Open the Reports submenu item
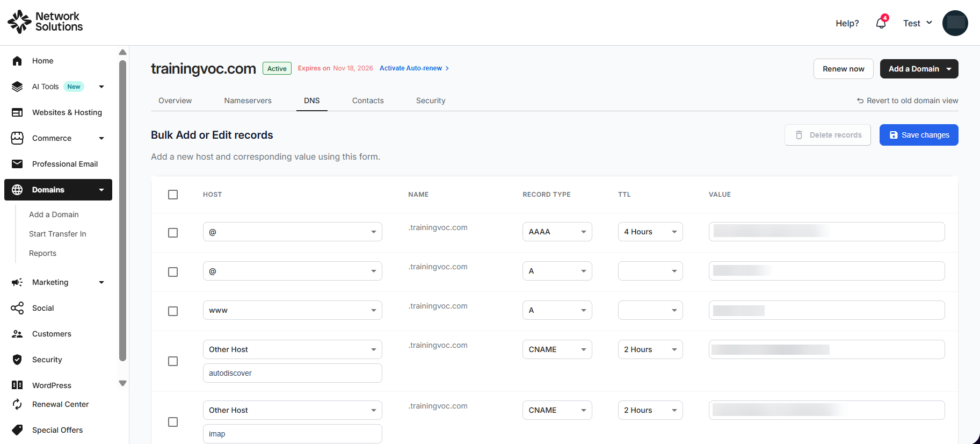Screen dimensions: 980x444 tap(42, 253)
